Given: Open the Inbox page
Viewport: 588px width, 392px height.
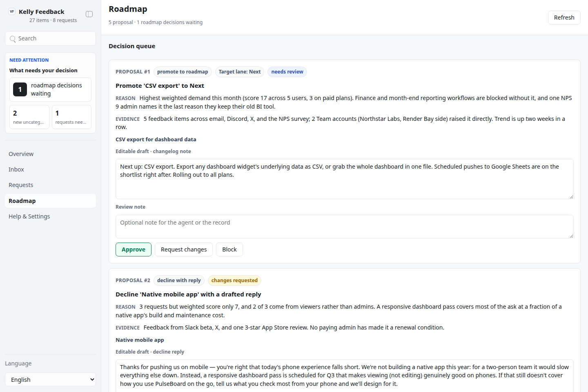Looking at the screenshot, I should 50,169.
